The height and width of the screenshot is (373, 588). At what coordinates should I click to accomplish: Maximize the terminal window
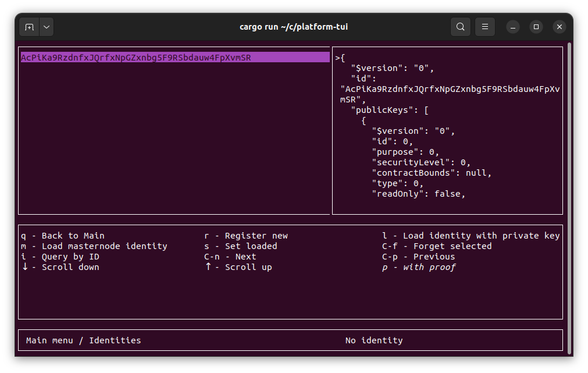(x=536, y=27)
